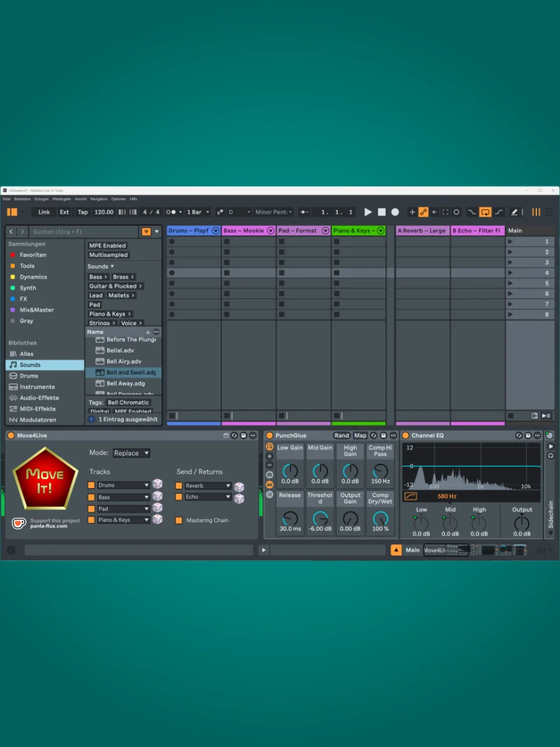Viewport: 560px width, 747px height.
Task: Adjust the Channel EQ Output knob
Action: tap(522, 524)
